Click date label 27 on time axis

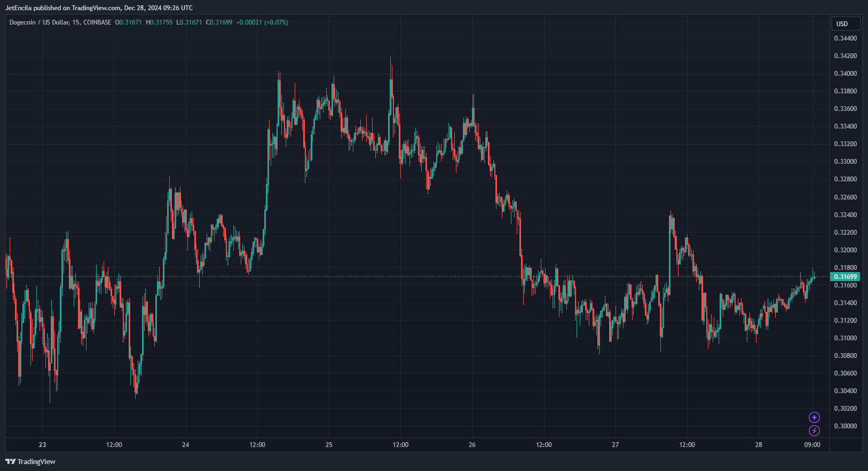(616, 445)
